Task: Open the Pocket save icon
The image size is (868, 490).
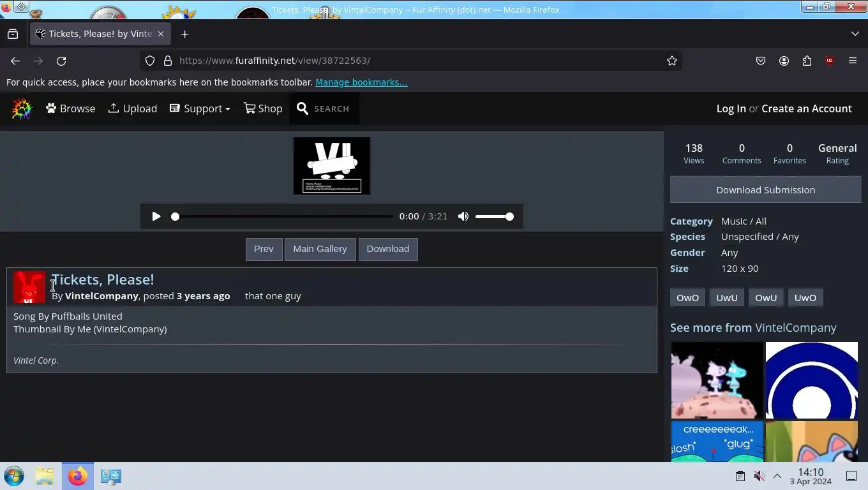Action: [x=761, y=61]
